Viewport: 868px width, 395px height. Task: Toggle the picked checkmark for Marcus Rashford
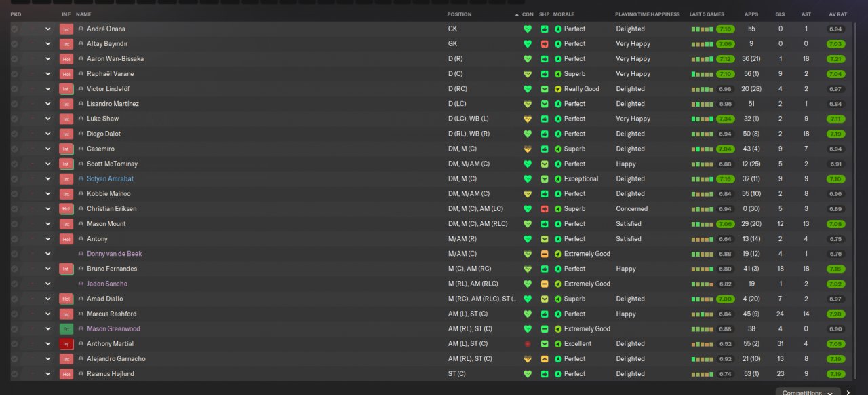tap(14, 314)
